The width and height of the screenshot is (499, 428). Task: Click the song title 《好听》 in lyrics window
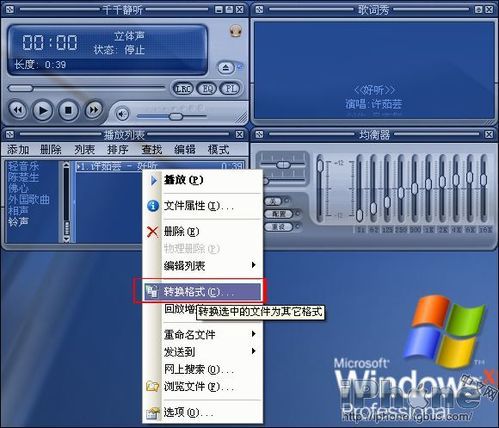[x=374, y=90]
